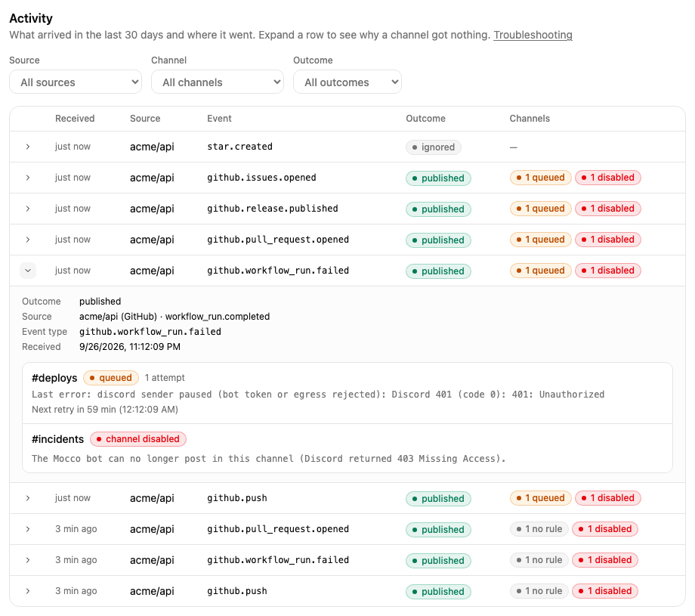The width and height of the screenshot is (695, 616).
Task: Click the published badge for github.issues.opened
Action: [x=438, y=178]
